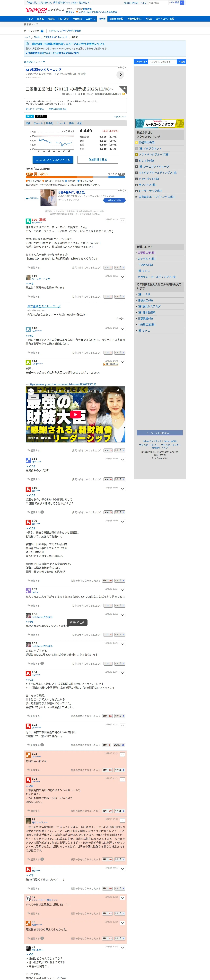Click the avatar of post 111
The image size is (210, 980).
(x=28, y=460)
